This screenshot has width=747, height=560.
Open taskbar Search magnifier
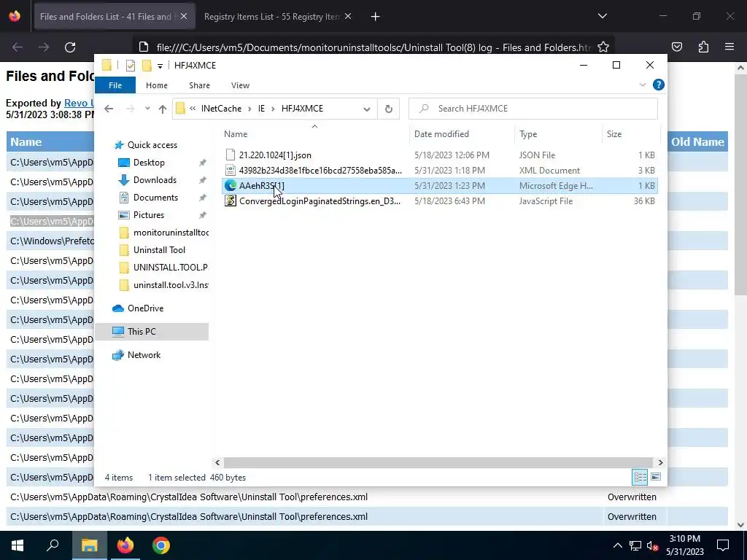tap(53, 545)
